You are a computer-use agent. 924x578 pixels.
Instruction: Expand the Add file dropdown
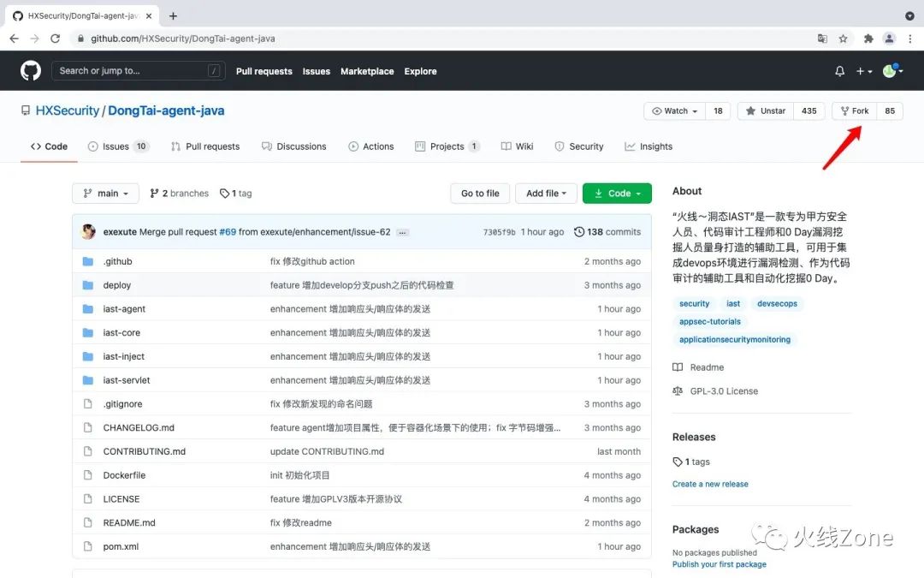coord(546,194)
